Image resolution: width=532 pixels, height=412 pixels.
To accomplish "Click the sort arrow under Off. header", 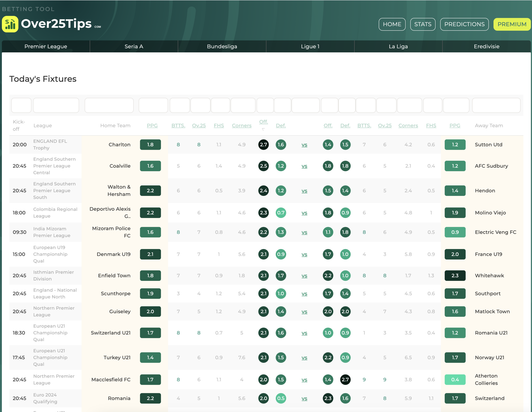I will (263, 129).
